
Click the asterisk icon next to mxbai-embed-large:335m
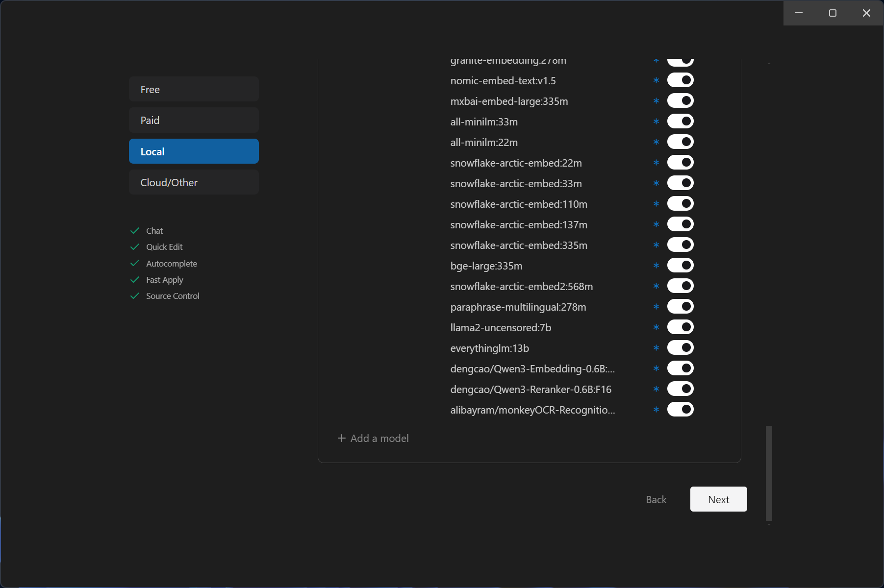click(x=656, y=101)
